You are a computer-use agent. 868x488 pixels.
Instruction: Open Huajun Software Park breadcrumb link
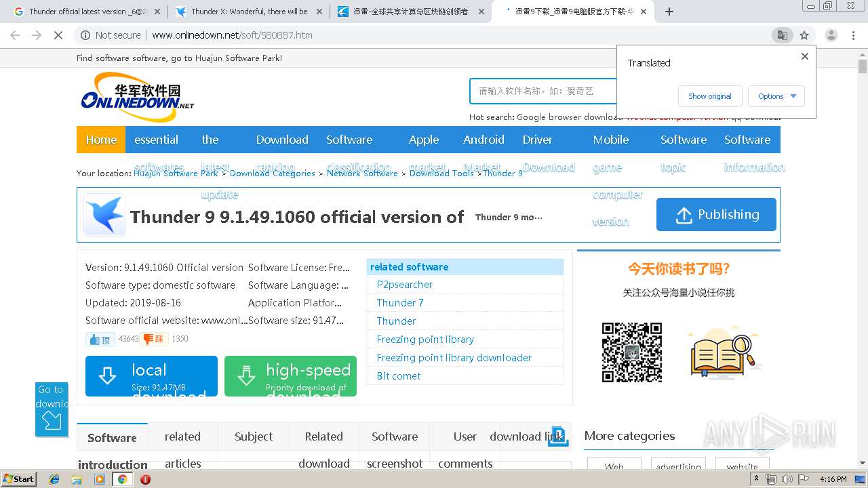pyautogui.click(x=176, y=174)
